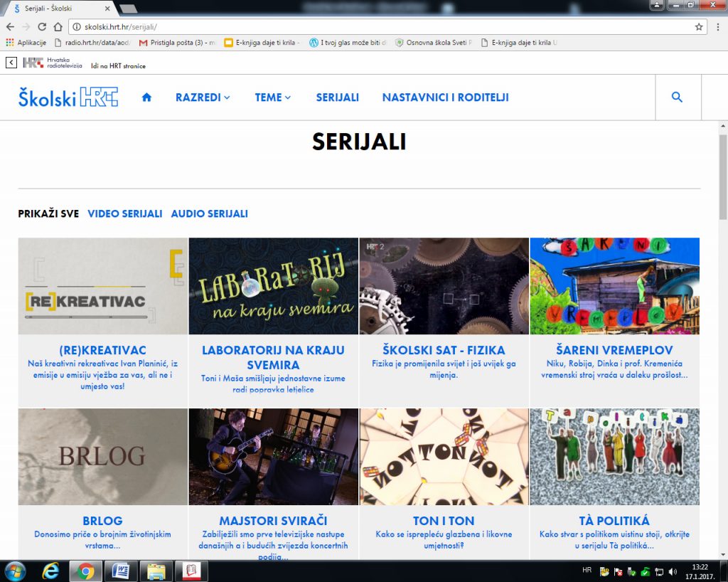728x582 pixels.
Task: Expand the RAZREDI dropdown menu
Action: (203, 97)
